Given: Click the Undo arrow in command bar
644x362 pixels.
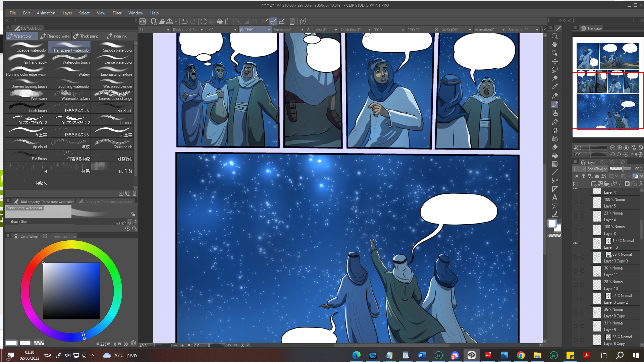Looking at the screenshot, I should coord(185,21).
